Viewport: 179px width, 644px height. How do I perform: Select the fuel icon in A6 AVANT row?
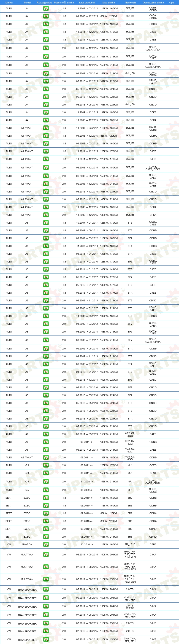[46, 457]
